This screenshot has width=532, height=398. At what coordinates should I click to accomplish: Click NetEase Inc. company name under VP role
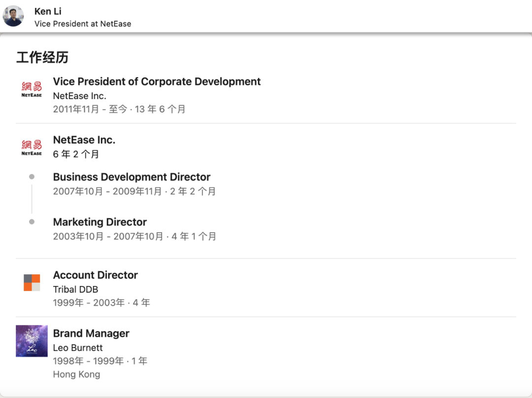79,96
